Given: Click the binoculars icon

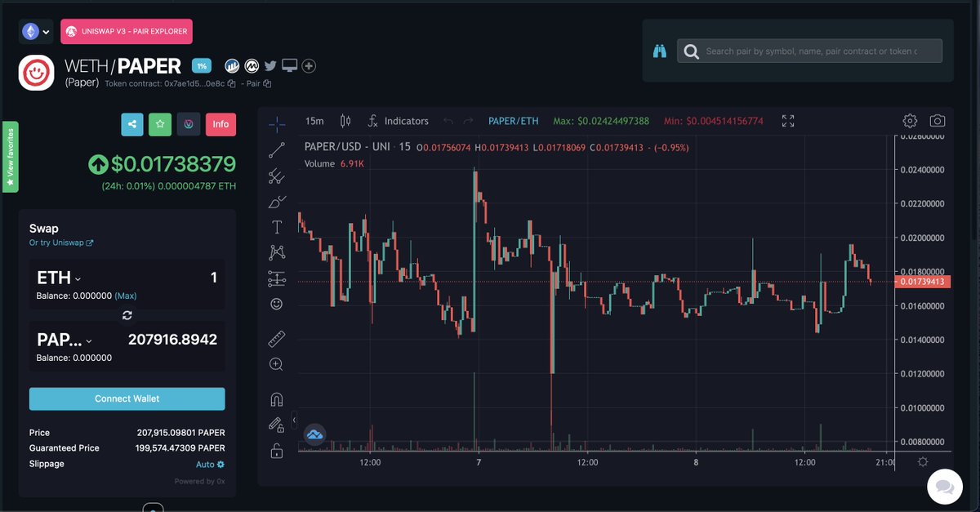Looking at the screenshot, I should pos(660,51).
